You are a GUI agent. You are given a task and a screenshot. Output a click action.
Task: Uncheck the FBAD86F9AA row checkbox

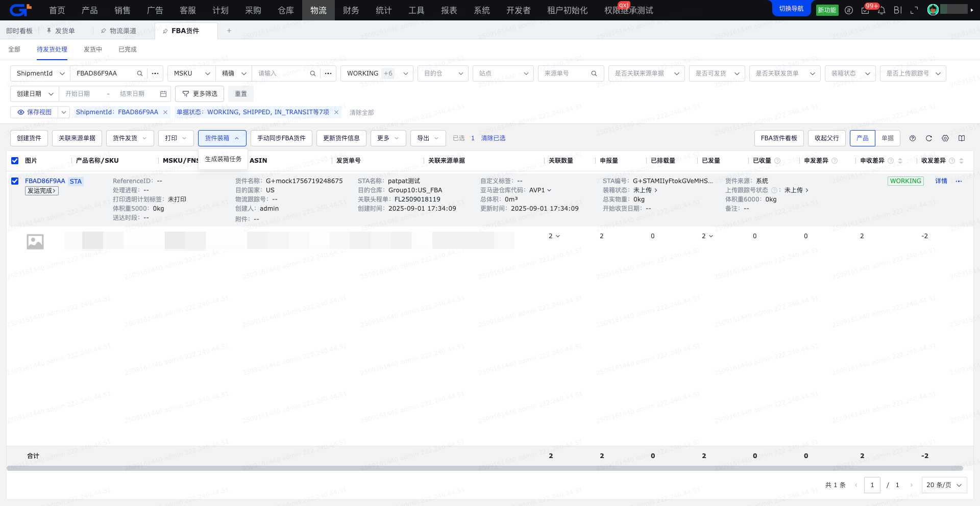click(x=15, y=181)
